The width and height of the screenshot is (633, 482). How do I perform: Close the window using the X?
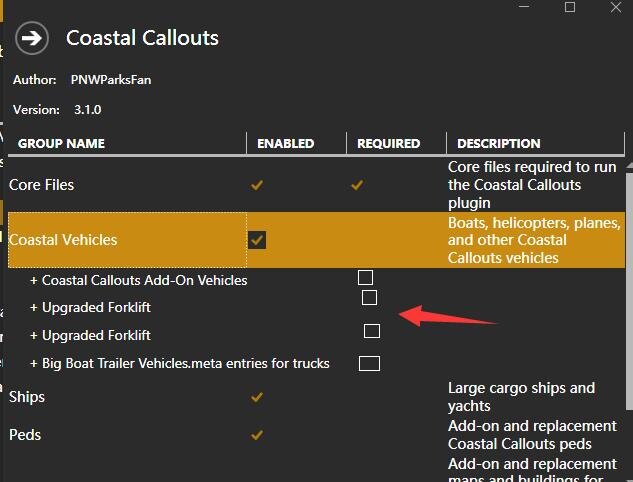click(616, 8)
